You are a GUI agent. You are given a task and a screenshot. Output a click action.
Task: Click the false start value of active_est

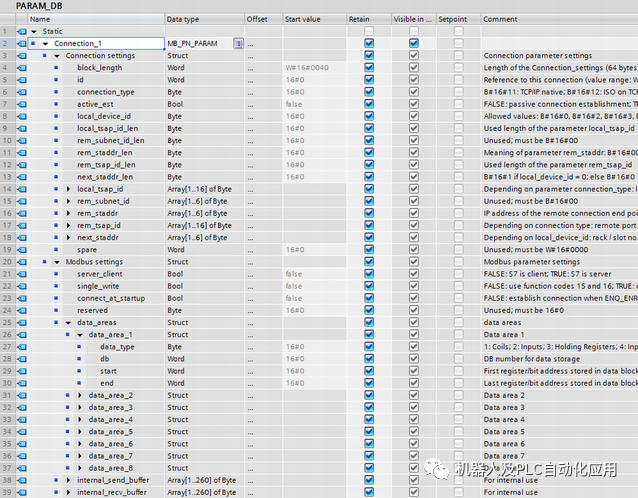pyautogui.click(x=315, y=104)
